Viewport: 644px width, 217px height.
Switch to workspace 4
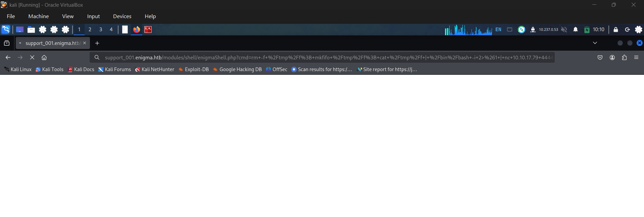click(111, 30)
